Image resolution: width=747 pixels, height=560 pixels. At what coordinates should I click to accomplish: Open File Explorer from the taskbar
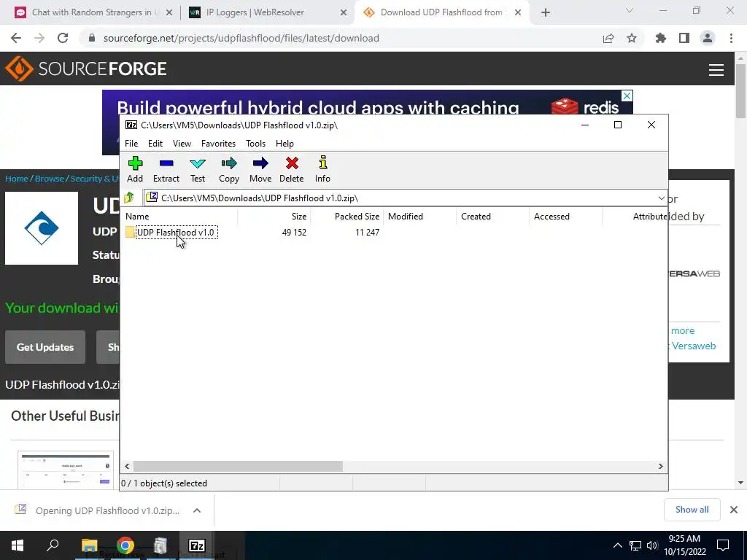(89, 545)
